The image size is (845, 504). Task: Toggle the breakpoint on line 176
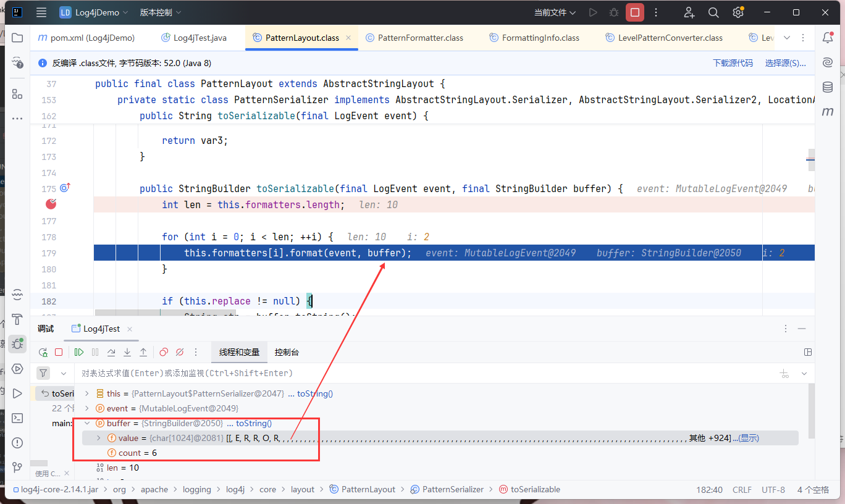(51, 204)
